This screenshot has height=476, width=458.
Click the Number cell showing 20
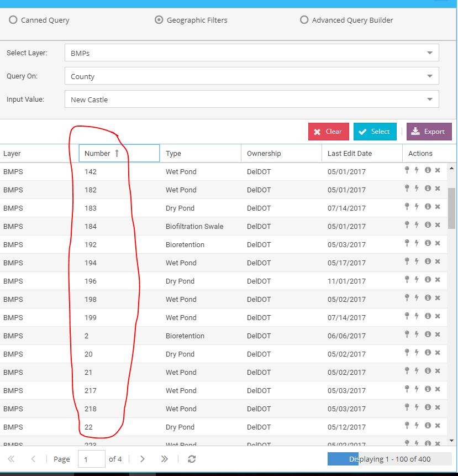tap(119, 354)
